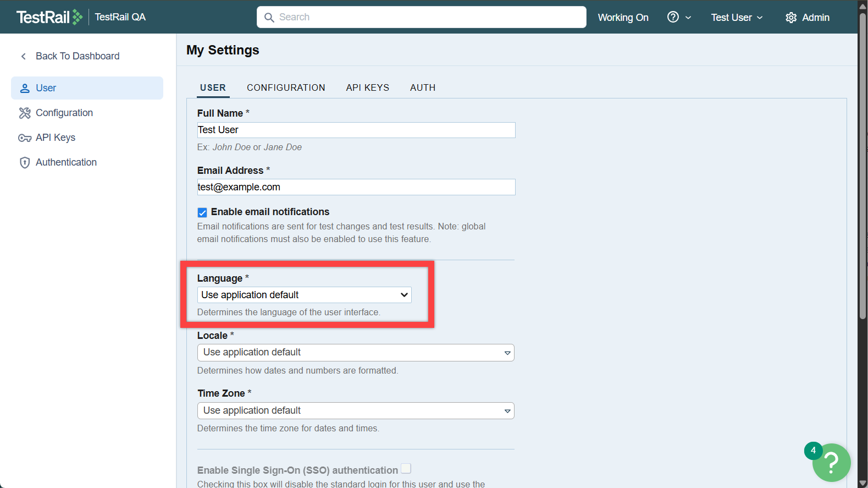Click the back arrow beside Back To Dashboard
The width and height of the screenshot is (868, 488).
[x=24, y=56]
